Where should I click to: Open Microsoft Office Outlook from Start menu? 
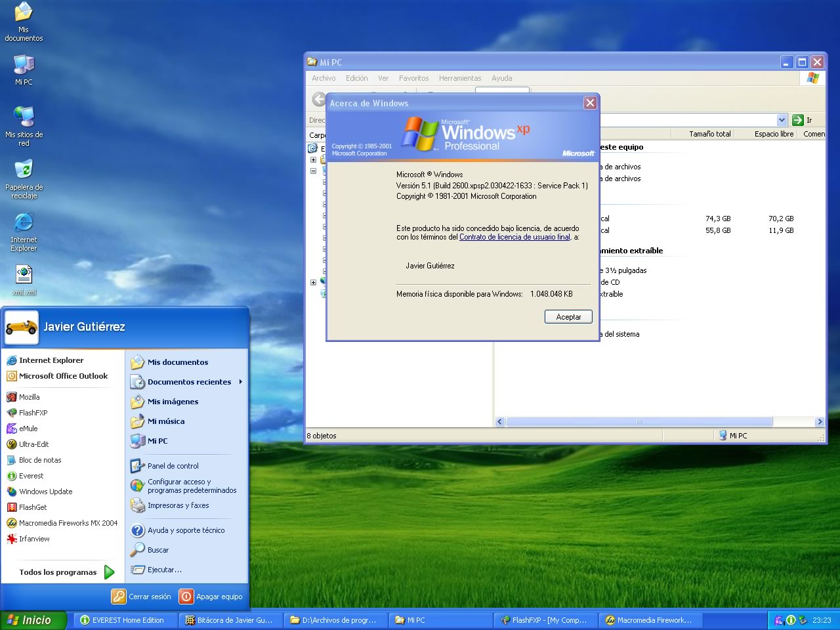56,376
